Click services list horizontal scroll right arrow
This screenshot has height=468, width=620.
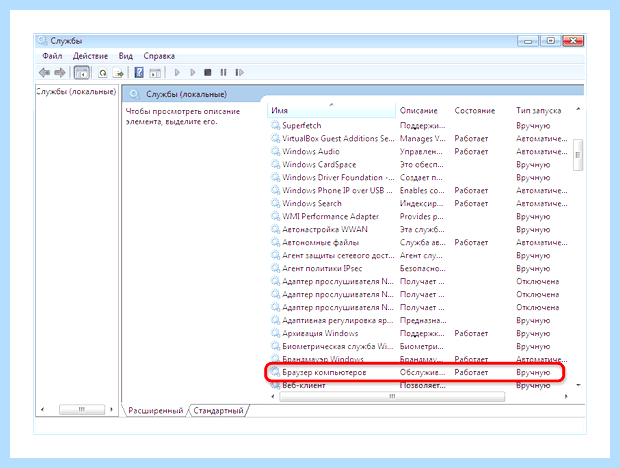pos(566,396)
